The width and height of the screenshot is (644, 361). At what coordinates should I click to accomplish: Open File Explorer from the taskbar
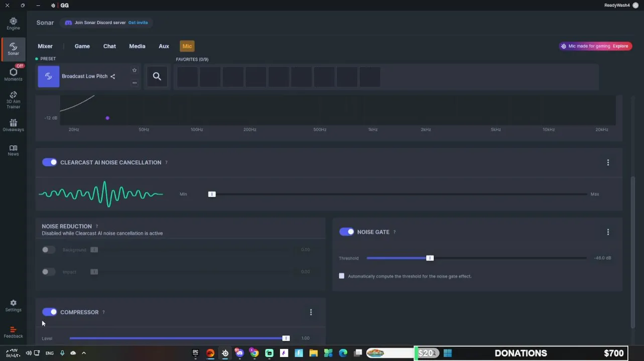(x=313, y=353)
